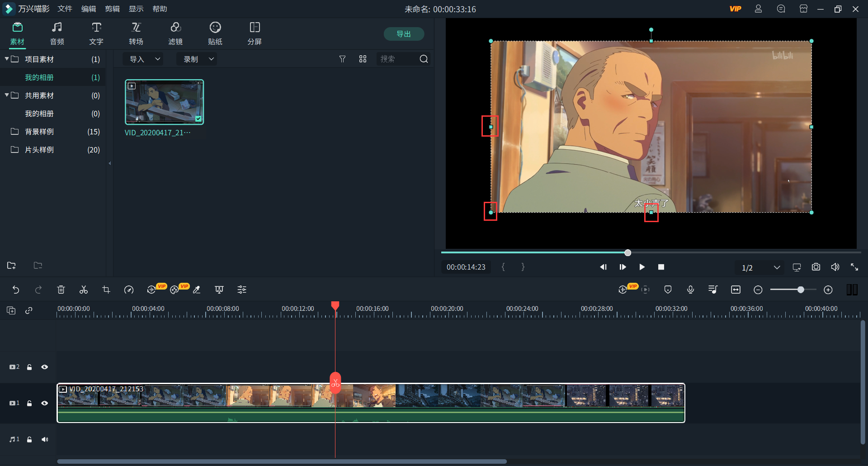Click the 导出 export button
The height and width of the screenshot is (466, 868).
pos(403,34)
